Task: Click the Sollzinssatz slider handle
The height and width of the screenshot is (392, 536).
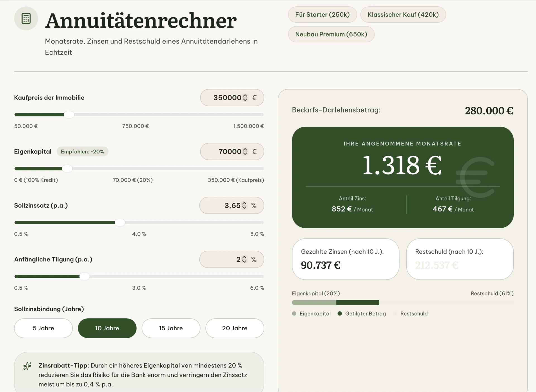Action: click(120, 222)
